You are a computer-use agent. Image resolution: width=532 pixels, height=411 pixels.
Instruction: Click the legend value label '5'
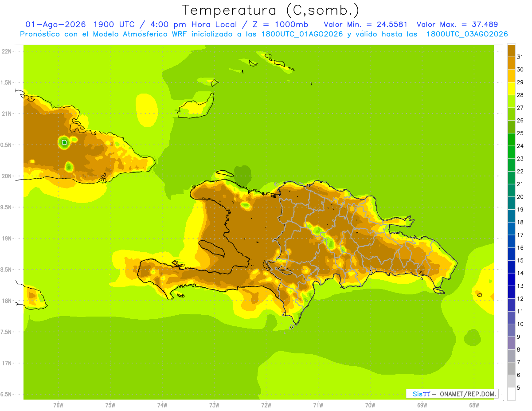(518, 388)
